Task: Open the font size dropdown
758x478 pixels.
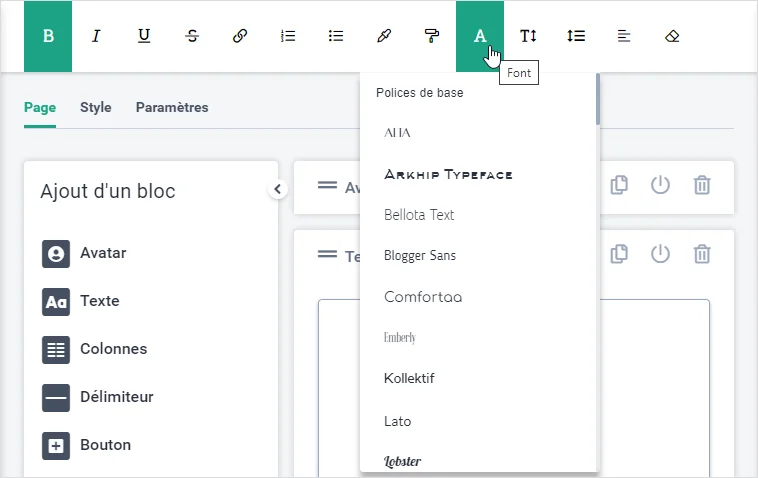Action: 528,36
